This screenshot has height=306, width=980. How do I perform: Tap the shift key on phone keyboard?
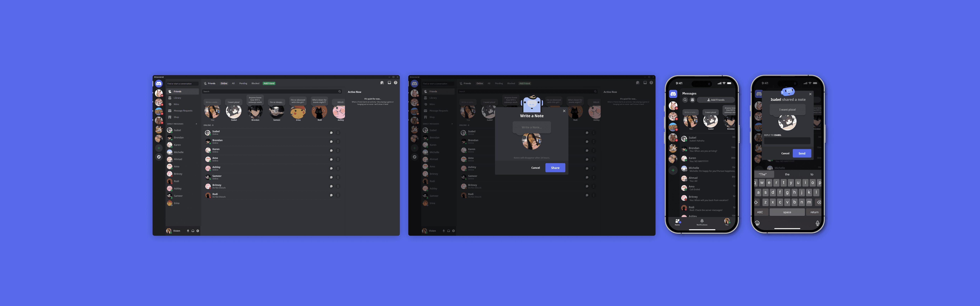tap(756, 202)
